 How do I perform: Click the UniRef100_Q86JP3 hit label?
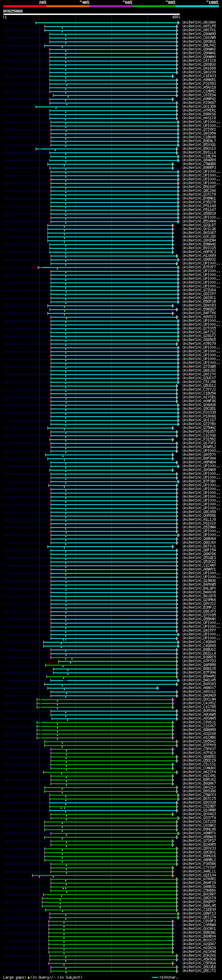point(199,612)
